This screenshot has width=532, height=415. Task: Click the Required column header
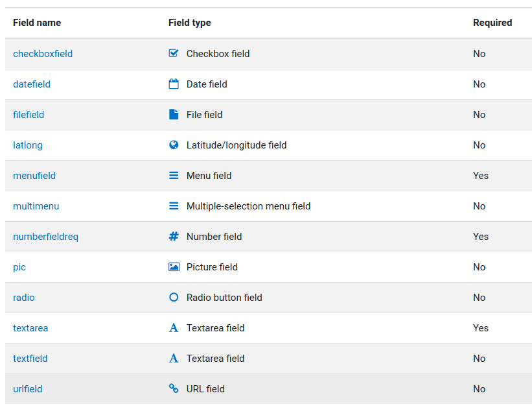pos(492,23)
